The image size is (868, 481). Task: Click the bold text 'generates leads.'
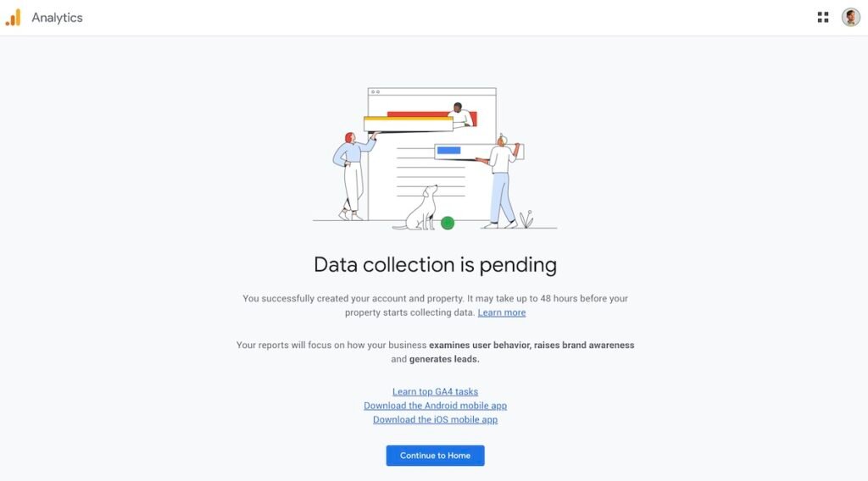point(444,359)
